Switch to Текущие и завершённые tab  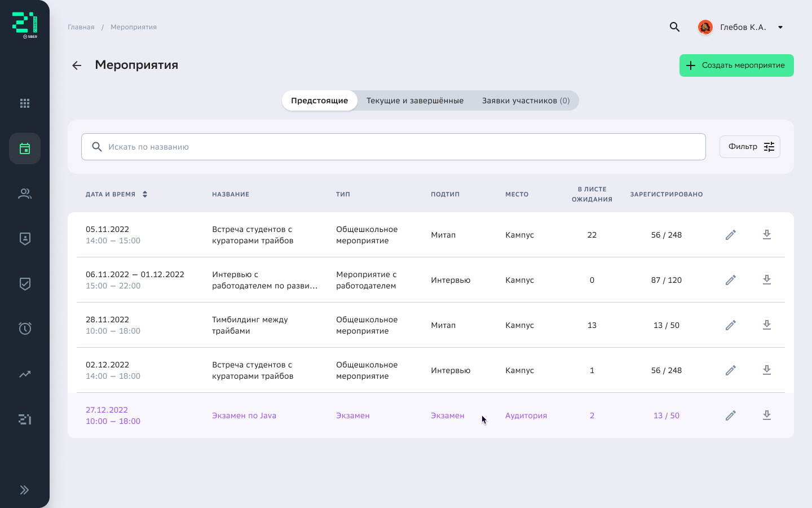point(414,100)
